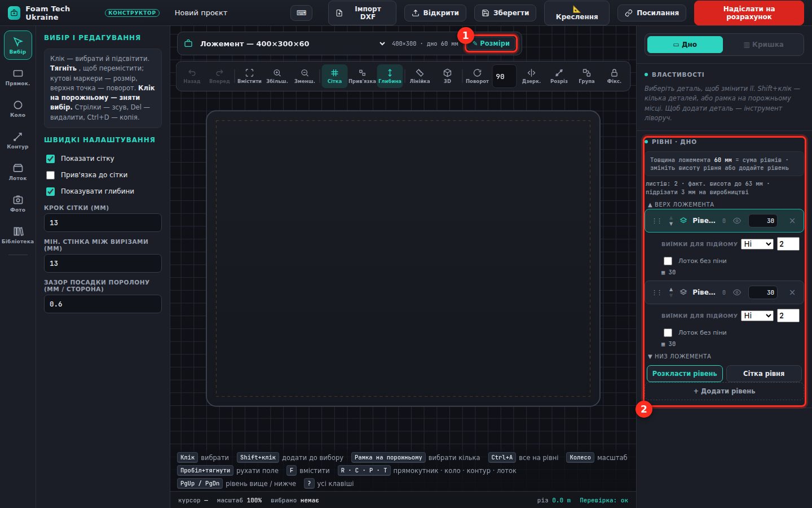The width and height of the screenshot is (812, 508).
Task: Select the Лоток tray tool
Action: [x=17, y=172]
